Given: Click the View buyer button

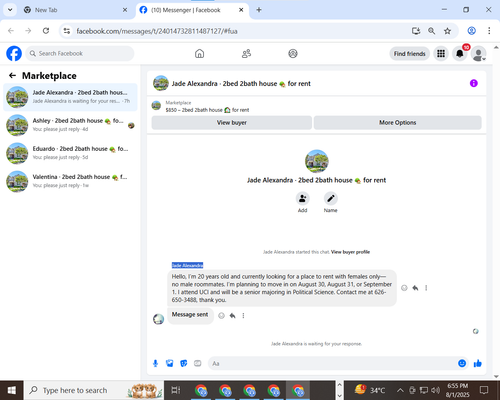Looking at the screenshot, I should [x=232, y=123].
